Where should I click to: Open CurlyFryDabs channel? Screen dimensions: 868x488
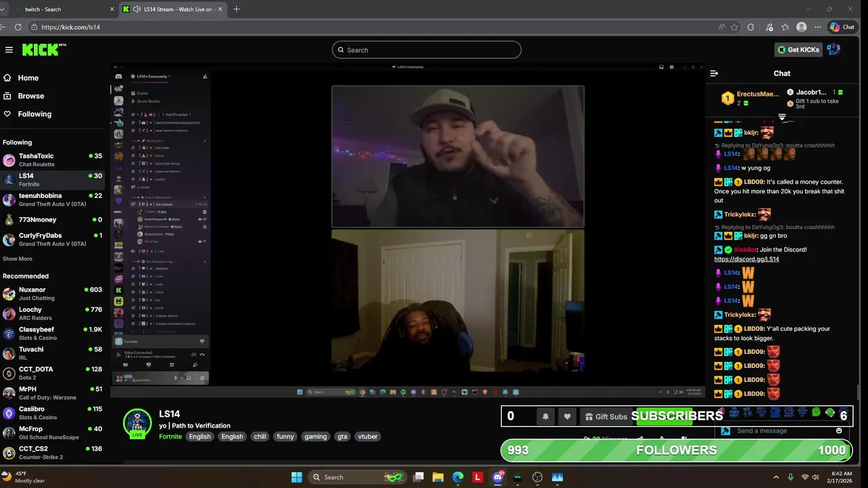53,239
